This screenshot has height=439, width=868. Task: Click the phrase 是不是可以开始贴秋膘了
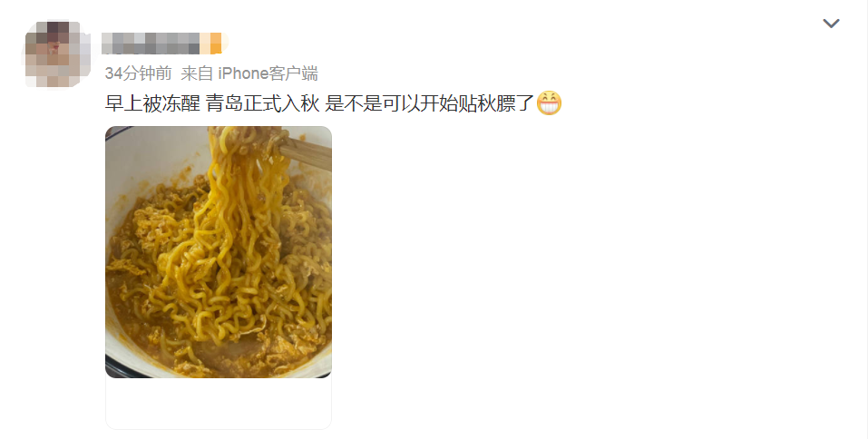pyautogui.click(x=430, y=103)
